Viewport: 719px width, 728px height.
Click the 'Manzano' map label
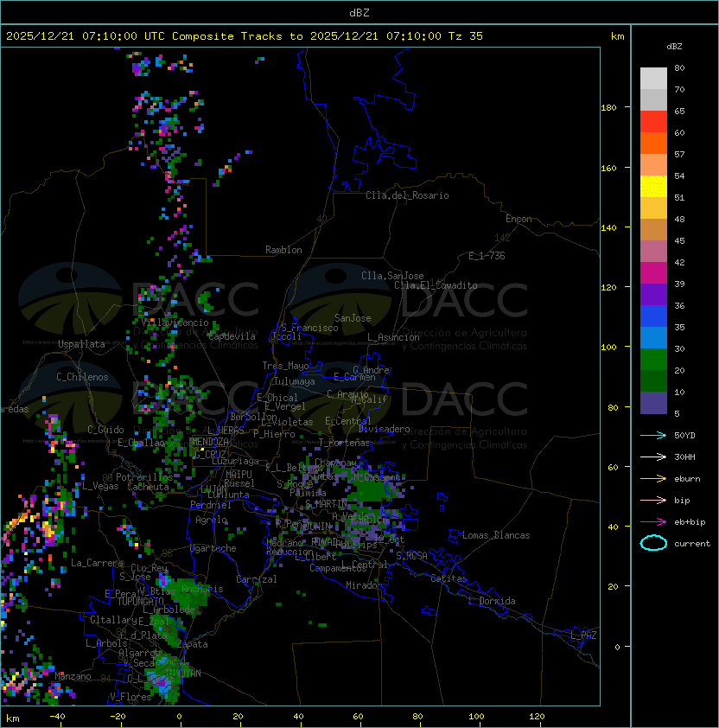pos(73,676)
